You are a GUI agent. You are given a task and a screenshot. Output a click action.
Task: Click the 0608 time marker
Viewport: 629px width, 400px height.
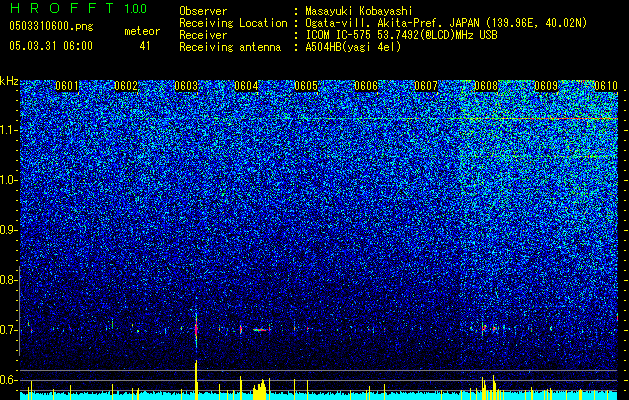click(486, 86)
